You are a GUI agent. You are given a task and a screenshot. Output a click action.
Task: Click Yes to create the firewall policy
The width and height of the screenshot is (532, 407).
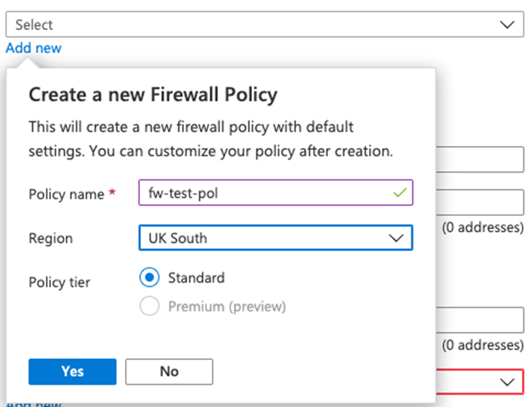pos(72,371)
